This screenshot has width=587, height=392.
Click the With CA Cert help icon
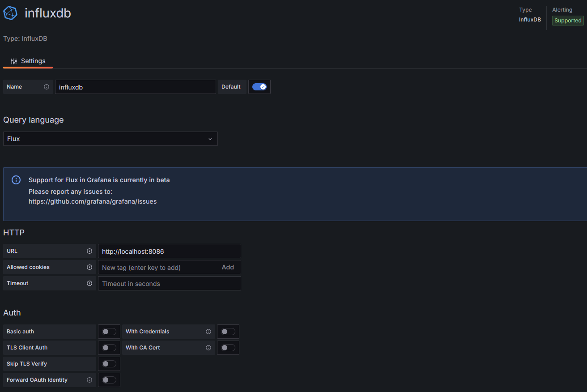pos(208,348)
